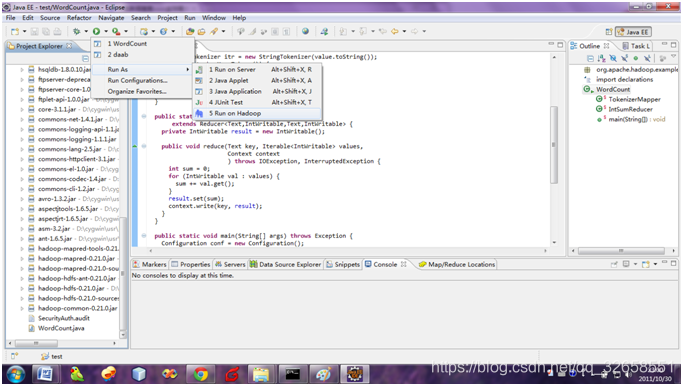Click the Save toolbar icon
The width and height of the screenshot is (683, 386).
34,31
